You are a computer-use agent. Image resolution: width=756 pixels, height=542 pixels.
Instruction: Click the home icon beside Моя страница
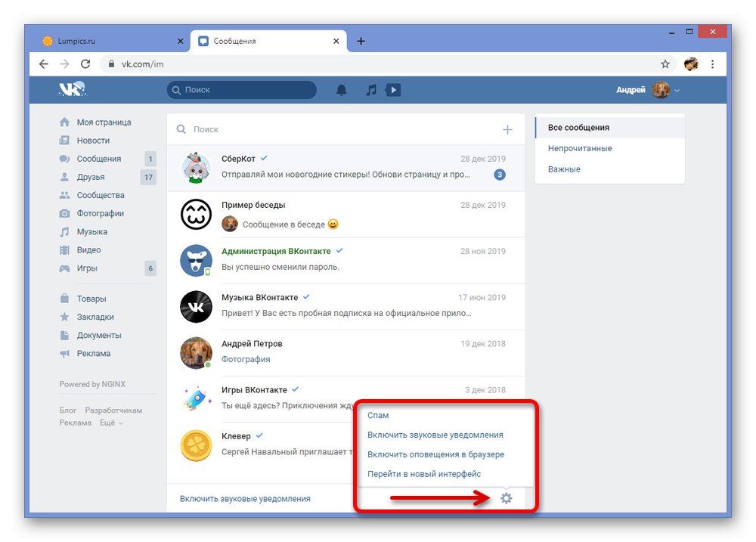click(x=64, y=122)
